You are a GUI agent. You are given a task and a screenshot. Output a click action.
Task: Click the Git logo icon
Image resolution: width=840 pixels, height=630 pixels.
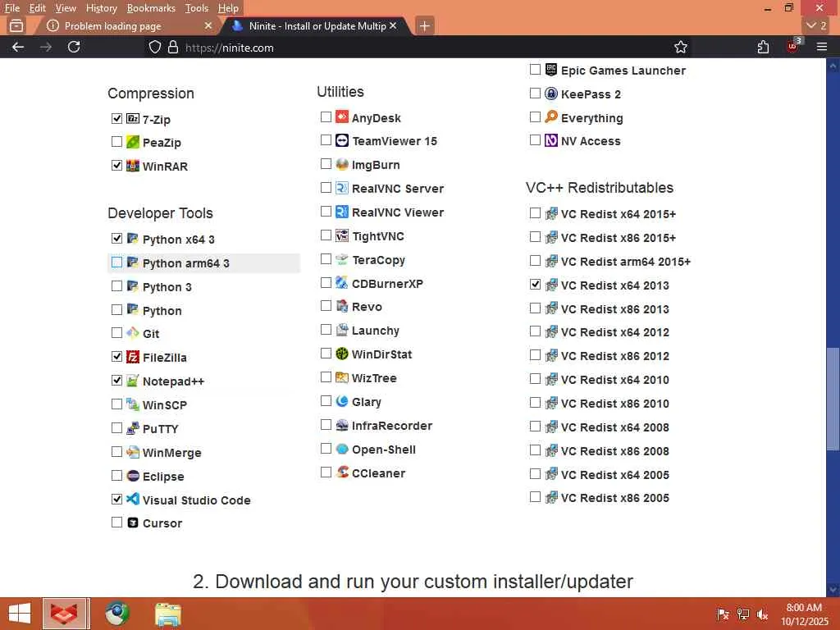pos(133,333)
